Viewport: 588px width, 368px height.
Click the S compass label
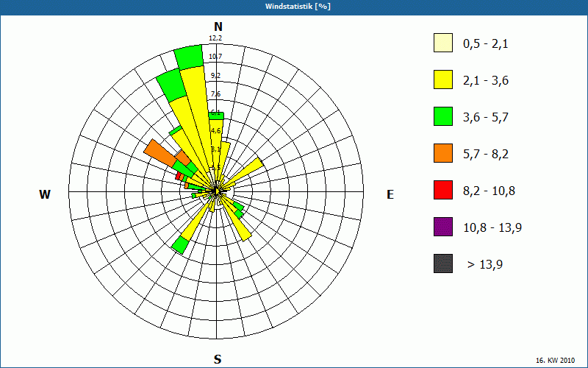218,359
